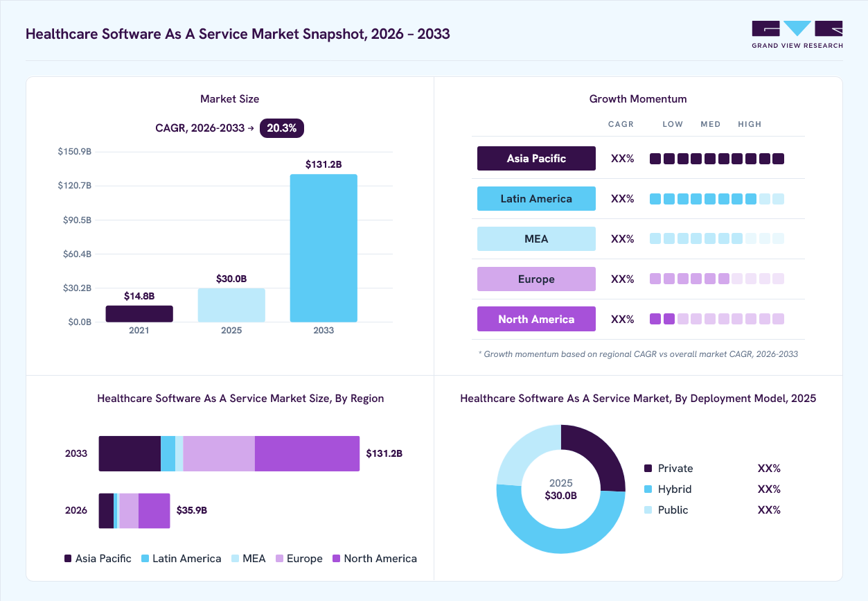
Task: Click the XX% value next to Public
Action: (769, 510)
